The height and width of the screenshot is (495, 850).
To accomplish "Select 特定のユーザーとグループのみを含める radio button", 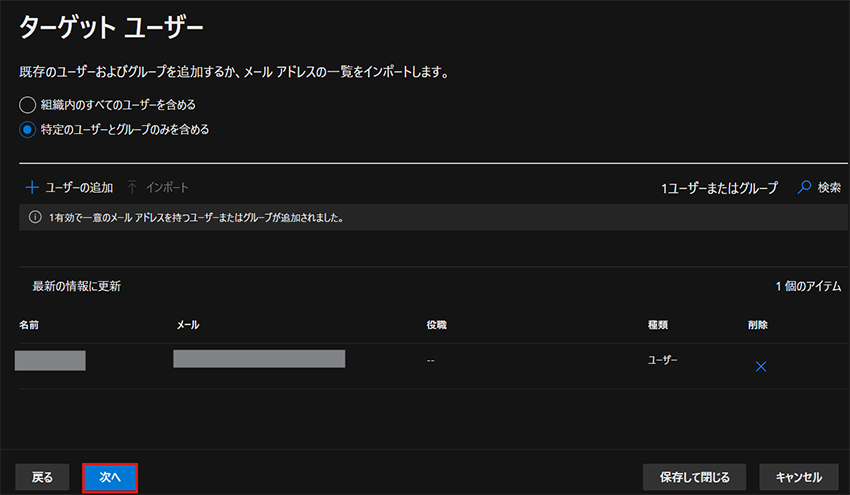I will tap(28, 130).
